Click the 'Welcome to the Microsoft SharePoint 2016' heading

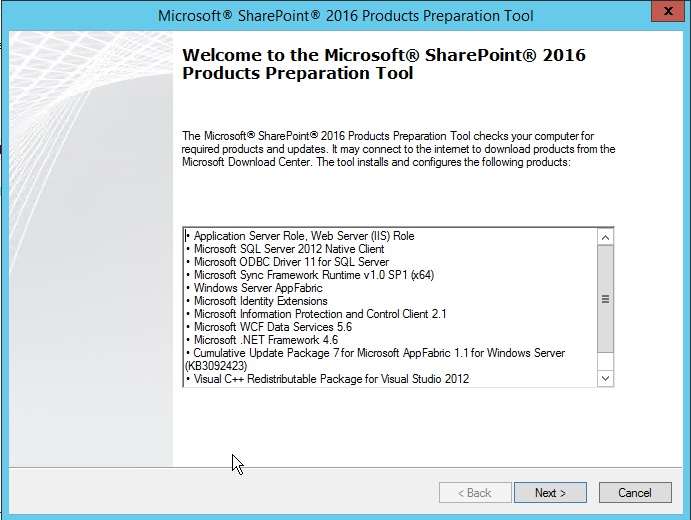click(x=384, y=64)
